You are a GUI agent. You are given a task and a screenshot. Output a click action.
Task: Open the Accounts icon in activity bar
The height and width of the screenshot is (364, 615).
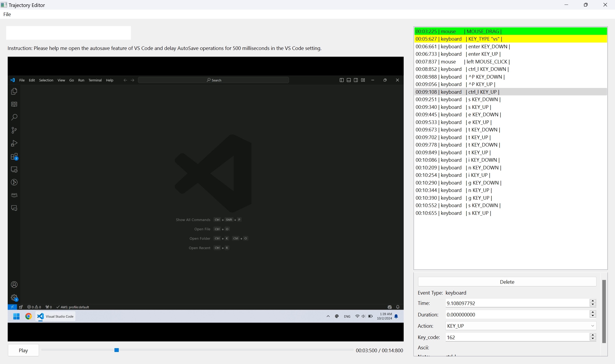14,284
